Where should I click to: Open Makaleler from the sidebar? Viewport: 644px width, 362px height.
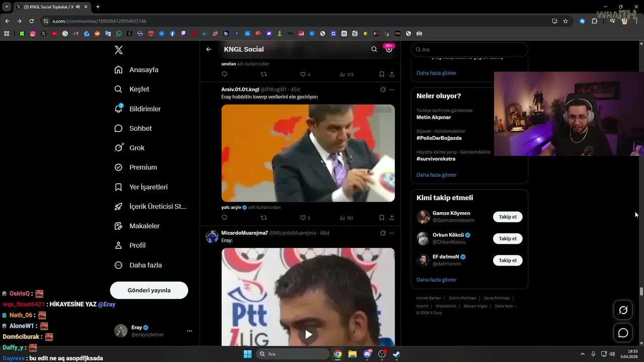click(x=137, y=226)
